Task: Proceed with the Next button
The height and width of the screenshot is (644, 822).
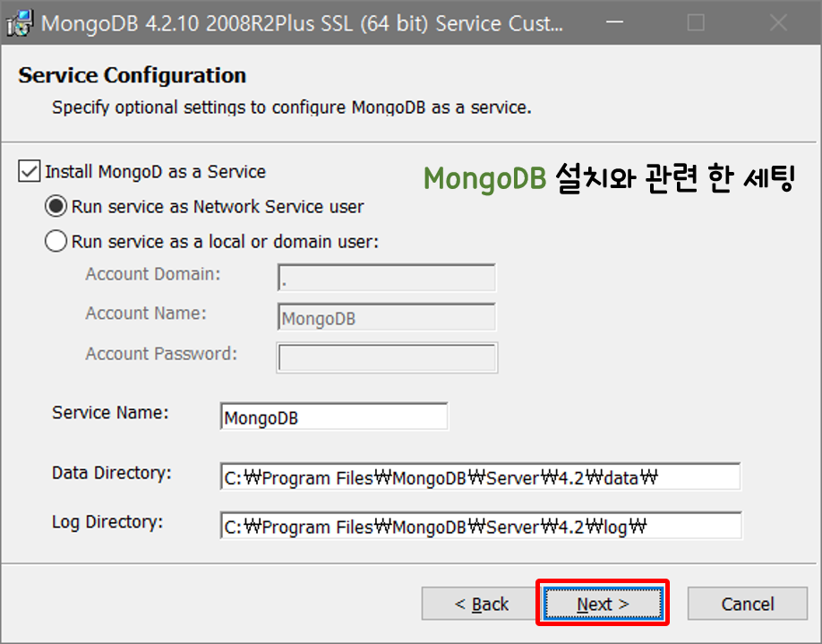Action: pos(603,603)
